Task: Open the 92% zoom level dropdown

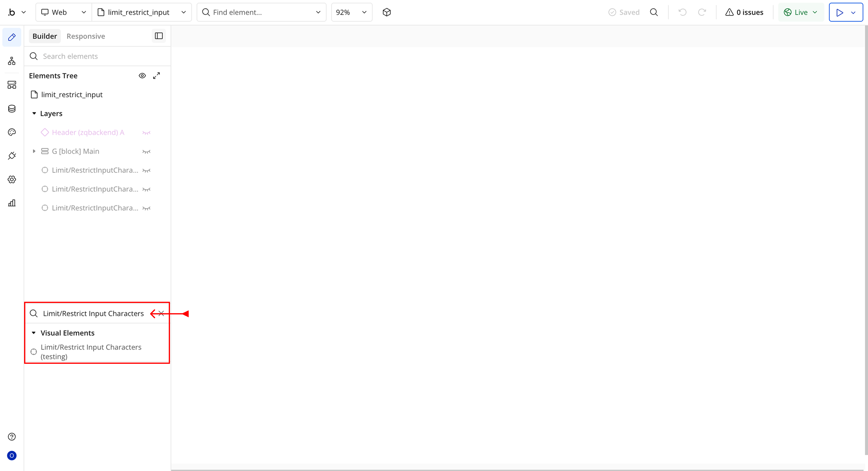Action: point(351,12)
